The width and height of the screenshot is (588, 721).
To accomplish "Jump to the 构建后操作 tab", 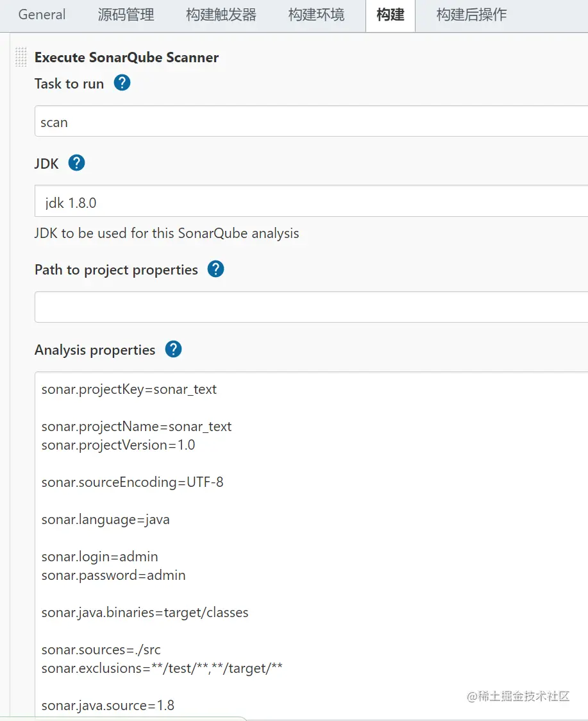I will click(471, 15).
